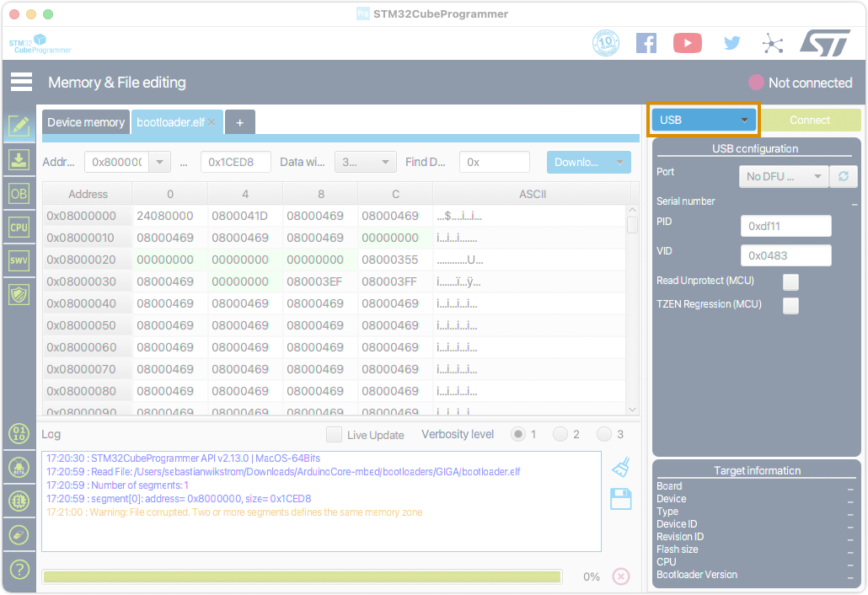Select verbosity level 1

(518, 434)
